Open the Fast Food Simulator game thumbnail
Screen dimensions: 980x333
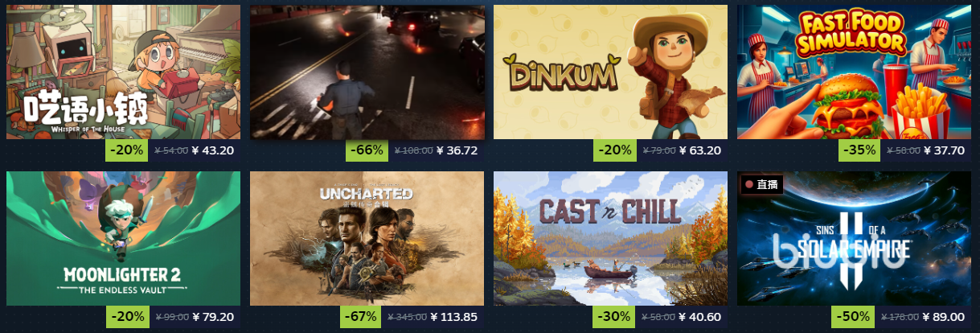854,72
